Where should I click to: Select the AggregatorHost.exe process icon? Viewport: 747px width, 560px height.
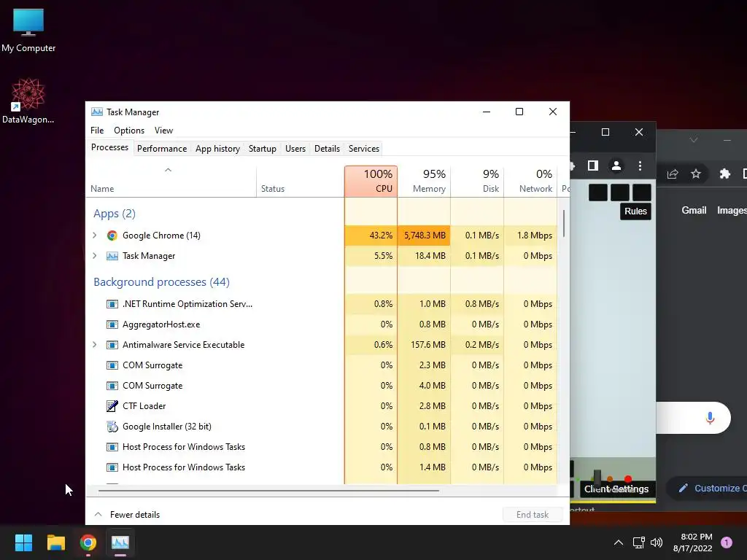(112, 324)
